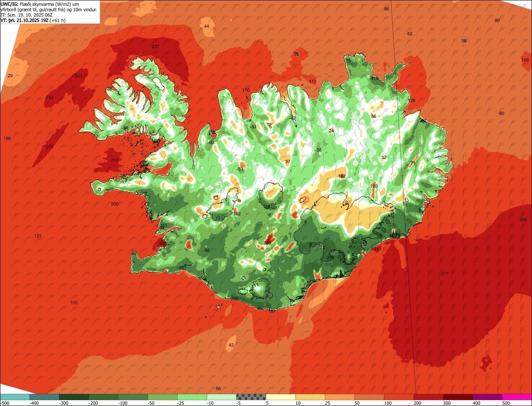Click map value 113 off the north coast
The height and width of the screenshot is (406, 532).
[x=313, y=81]
